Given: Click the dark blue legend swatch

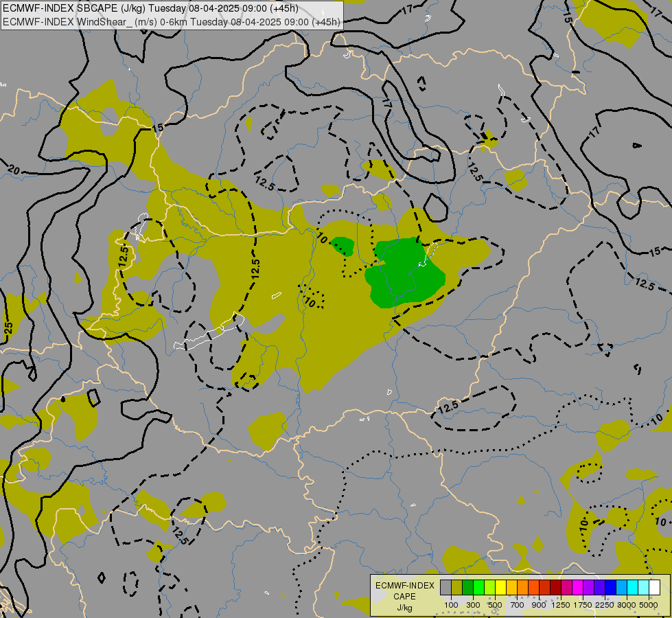Looking at the screenshot, I should click(611, 587).
